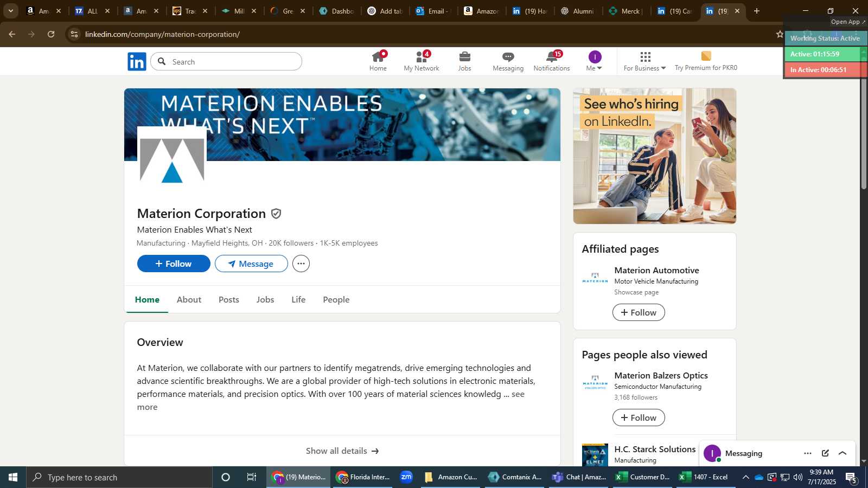Expand the Me profile menu

[x=595, y=61]
